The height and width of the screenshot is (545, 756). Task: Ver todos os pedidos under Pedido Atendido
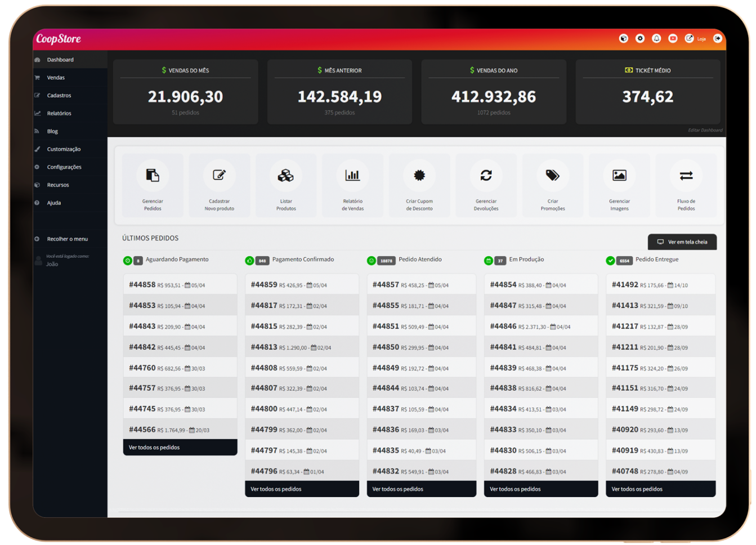tap(421, 489)
